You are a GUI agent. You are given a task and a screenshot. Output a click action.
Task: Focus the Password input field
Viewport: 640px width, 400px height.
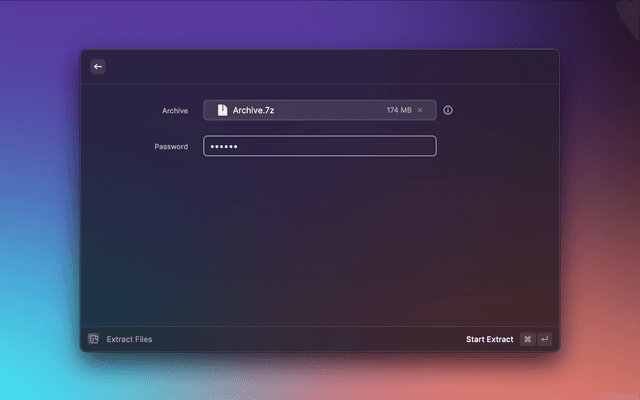pyautogui.click(x=340, y=146)
